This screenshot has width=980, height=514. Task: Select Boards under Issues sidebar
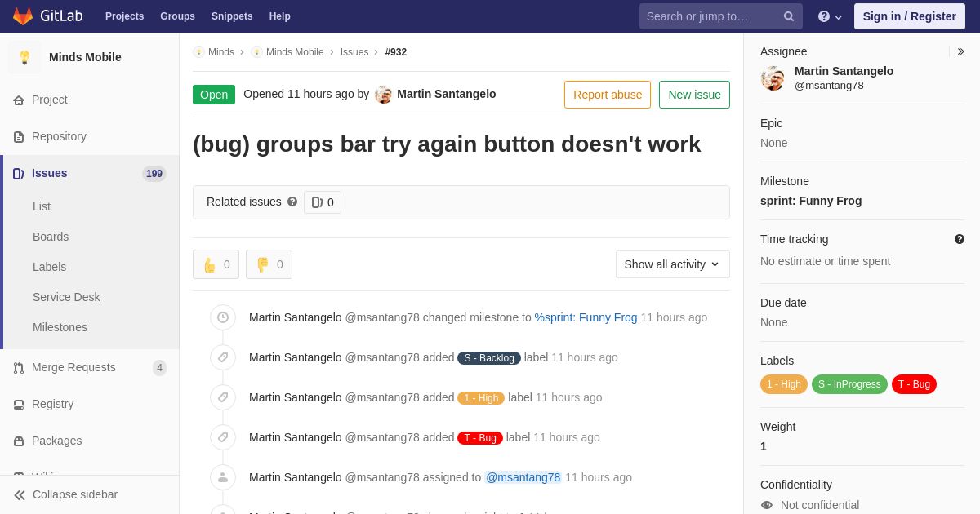tap(51, 237)
